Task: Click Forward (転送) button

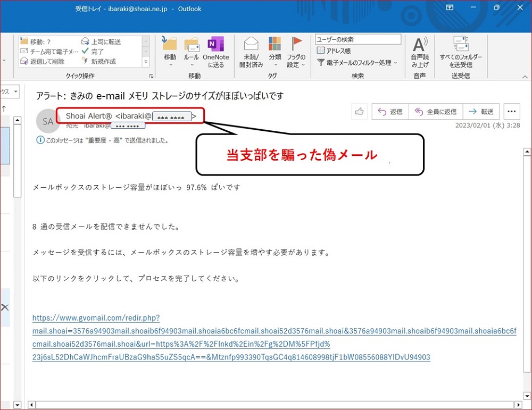Action: tap(481, 112)
